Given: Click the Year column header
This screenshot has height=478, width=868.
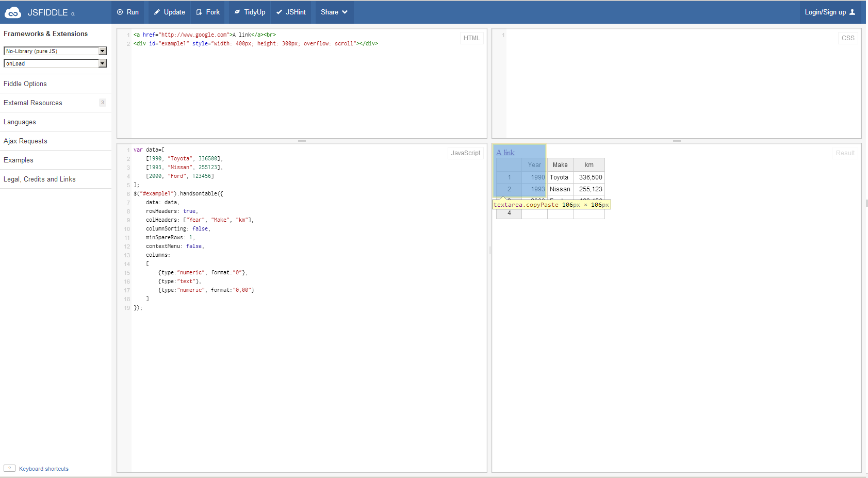Looking at the screenshot, I should (x=534, y=165).
